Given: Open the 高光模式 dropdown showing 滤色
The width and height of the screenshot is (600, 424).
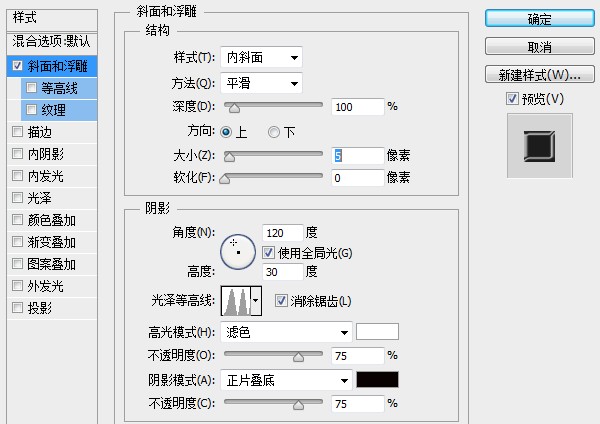Looking at the screenshot, I should pyautogui.click(x=286, y=332).
